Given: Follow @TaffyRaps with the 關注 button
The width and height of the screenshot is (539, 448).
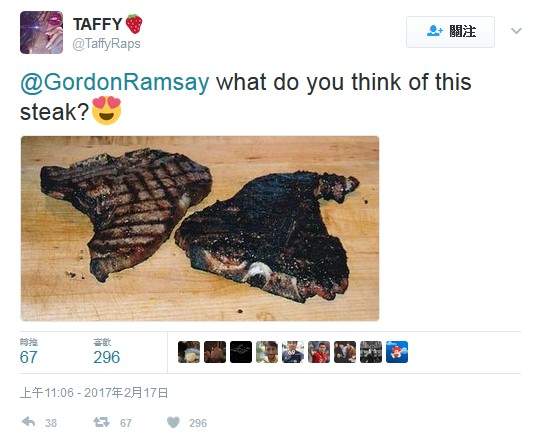Looking at the screenshot, I should [450, 32].
